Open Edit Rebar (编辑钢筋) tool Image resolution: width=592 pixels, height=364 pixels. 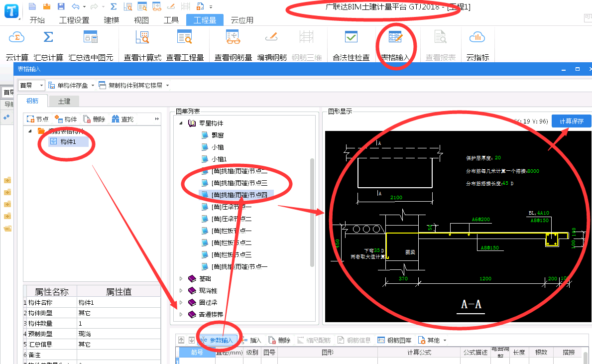(x=272, y=46)
